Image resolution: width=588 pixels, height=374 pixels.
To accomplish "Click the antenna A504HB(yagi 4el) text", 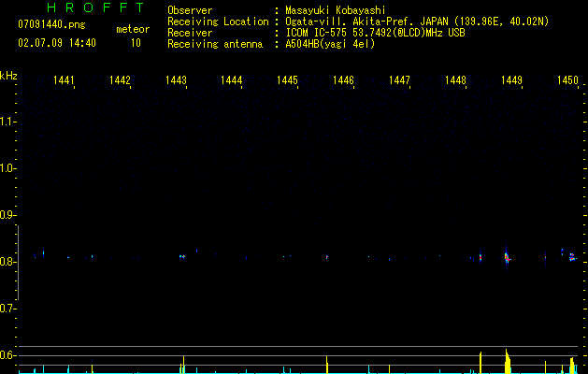I will click(x=330, y=44).
